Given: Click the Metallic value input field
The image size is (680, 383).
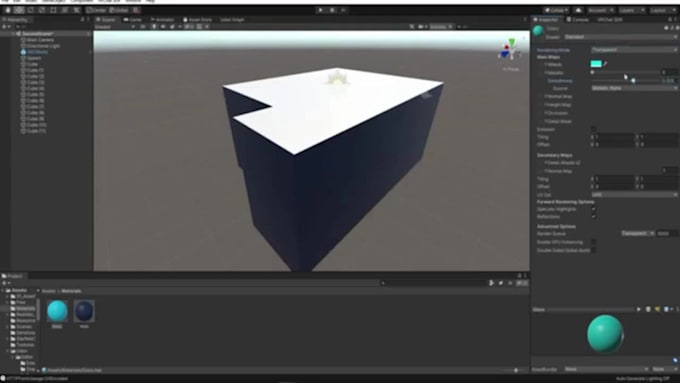Looking at the screenshot, I should [669, 72].
